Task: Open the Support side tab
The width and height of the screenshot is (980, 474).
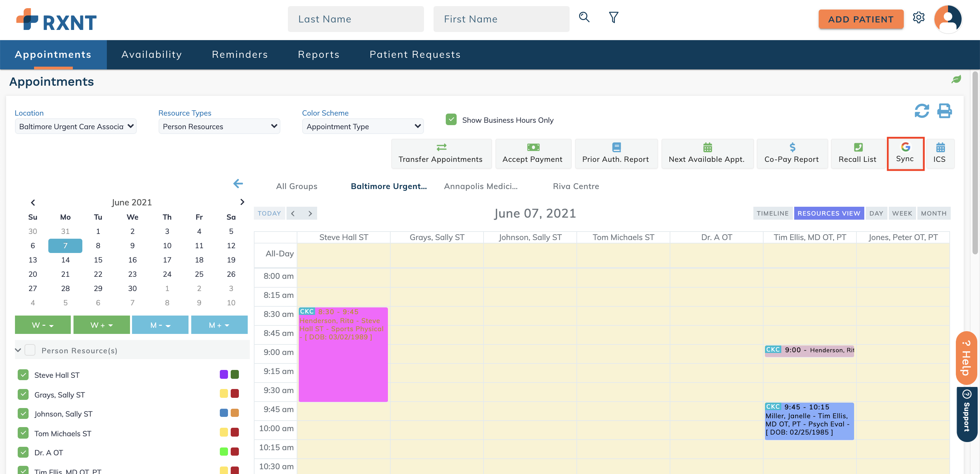Action: (966, 415)
